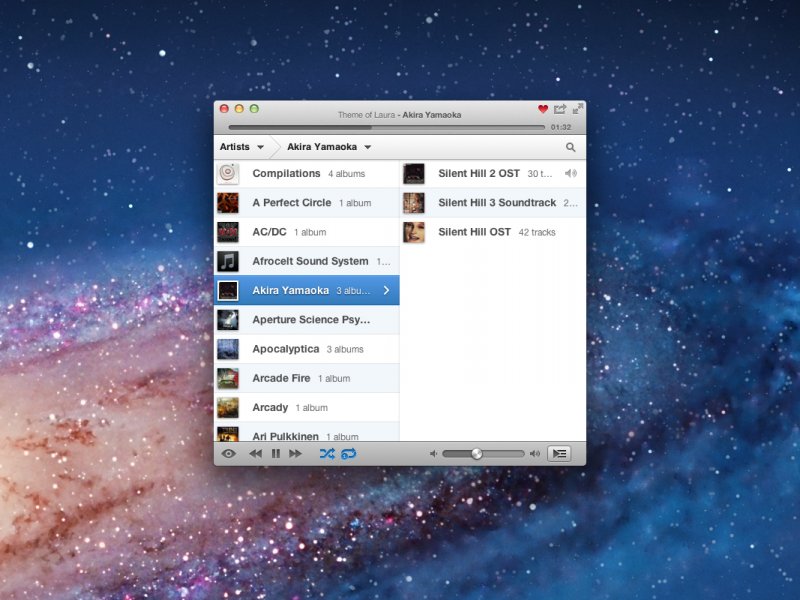
Task: Click Silent Hill 3 Soundtrack cover
Action: tap(414, 203)
